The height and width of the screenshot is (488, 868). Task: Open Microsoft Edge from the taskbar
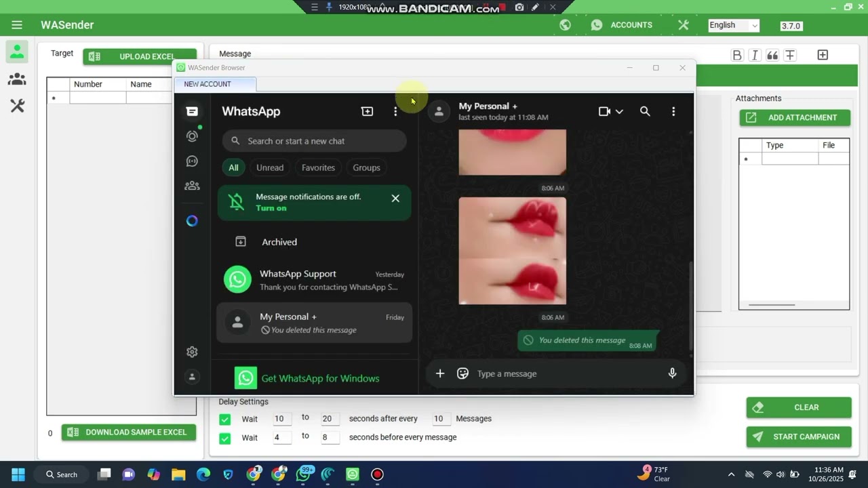tap(203, 474)
